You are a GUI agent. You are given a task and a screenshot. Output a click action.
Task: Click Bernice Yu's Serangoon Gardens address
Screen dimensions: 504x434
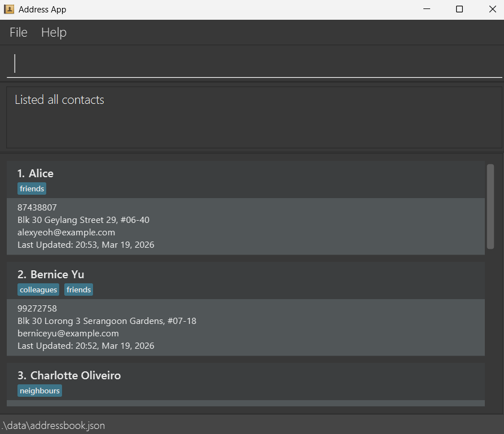tap(107, 321)
